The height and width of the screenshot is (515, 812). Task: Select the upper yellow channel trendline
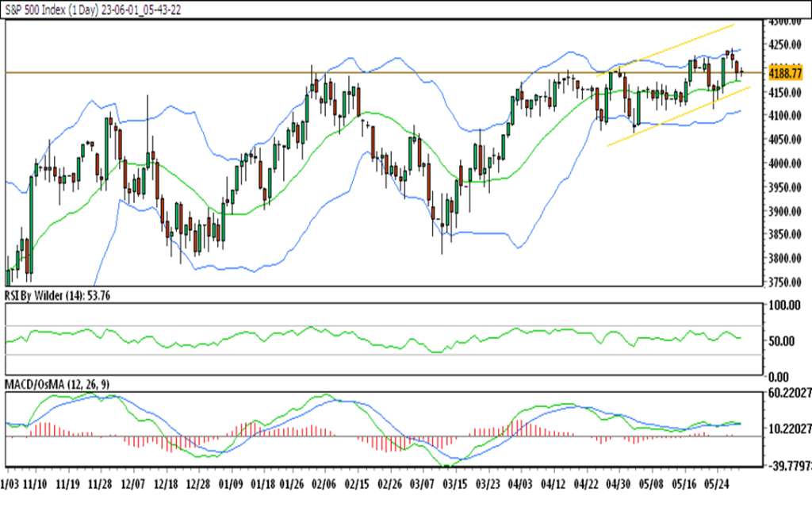(665, 50)
